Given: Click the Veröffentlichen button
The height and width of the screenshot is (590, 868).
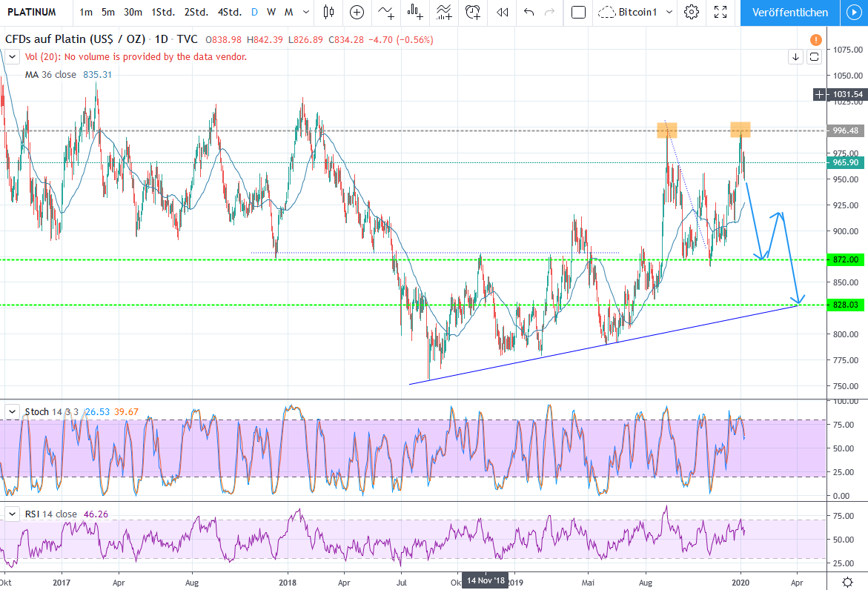Looking at the screenshot, I should click(x=789, y=12).
